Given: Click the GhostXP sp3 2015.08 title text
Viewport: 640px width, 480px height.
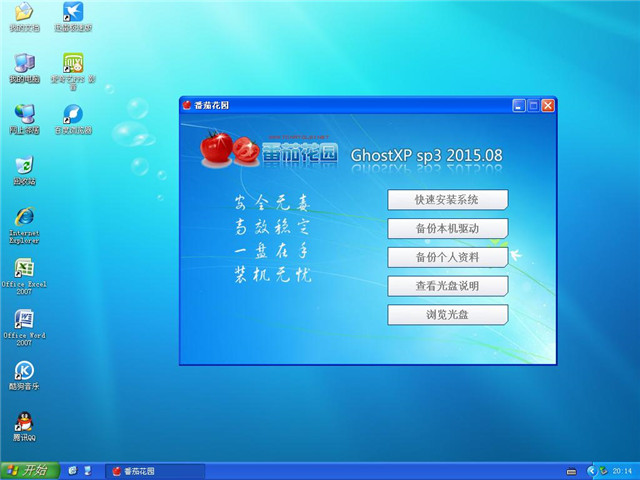Looking at the screenshot, I should 427,155.
